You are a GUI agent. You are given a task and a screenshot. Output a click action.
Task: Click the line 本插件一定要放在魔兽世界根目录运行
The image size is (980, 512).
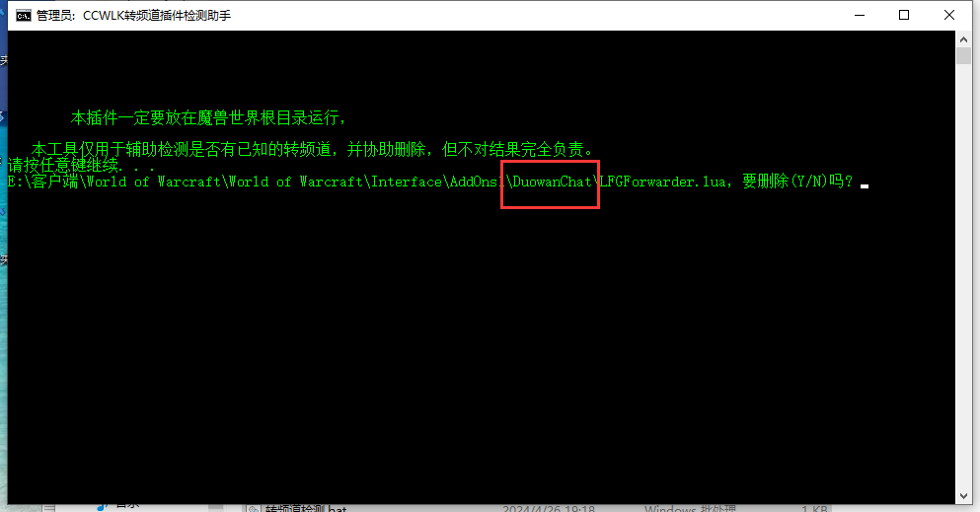[x=208, y=117]
